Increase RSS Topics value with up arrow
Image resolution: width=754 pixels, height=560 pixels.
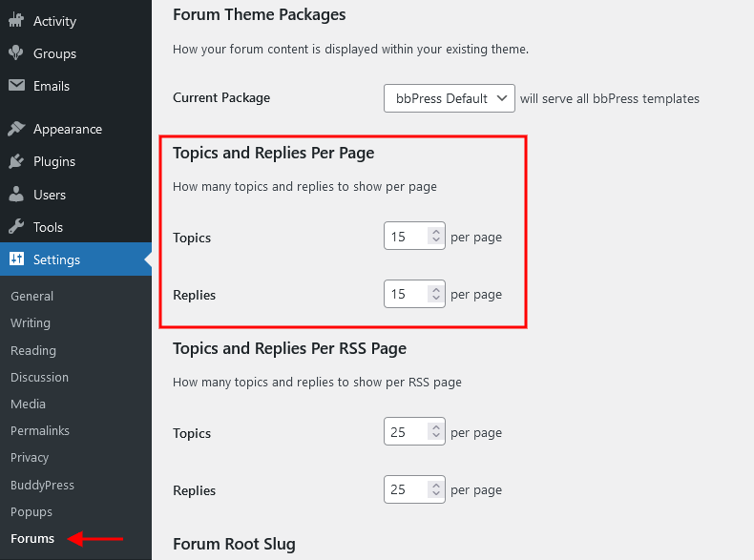435,426
